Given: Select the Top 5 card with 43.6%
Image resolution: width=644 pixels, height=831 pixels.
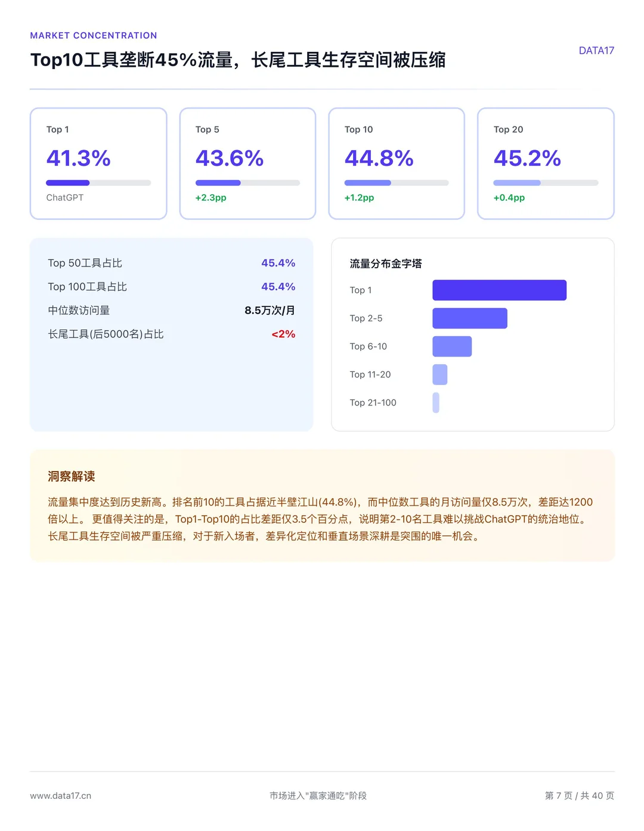Looking at the screenshot, I should point(247,163).
